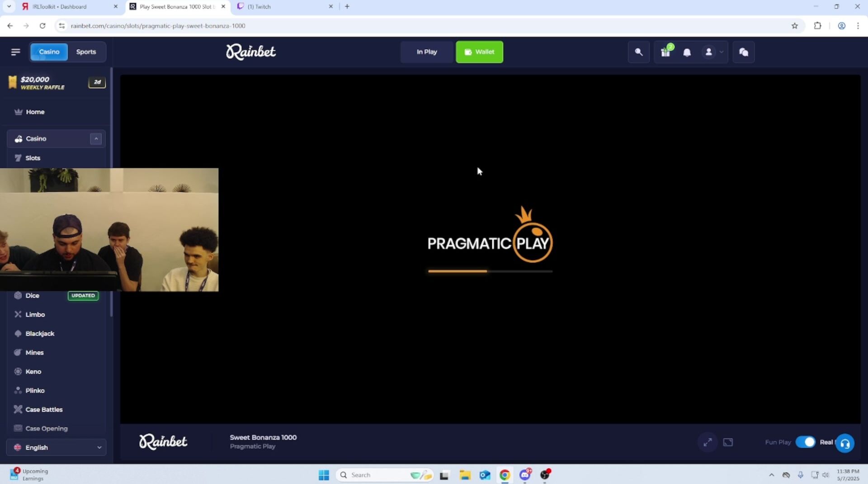
Task: Open Outlook from the taskbar
Action: click(x=485, y=475)
